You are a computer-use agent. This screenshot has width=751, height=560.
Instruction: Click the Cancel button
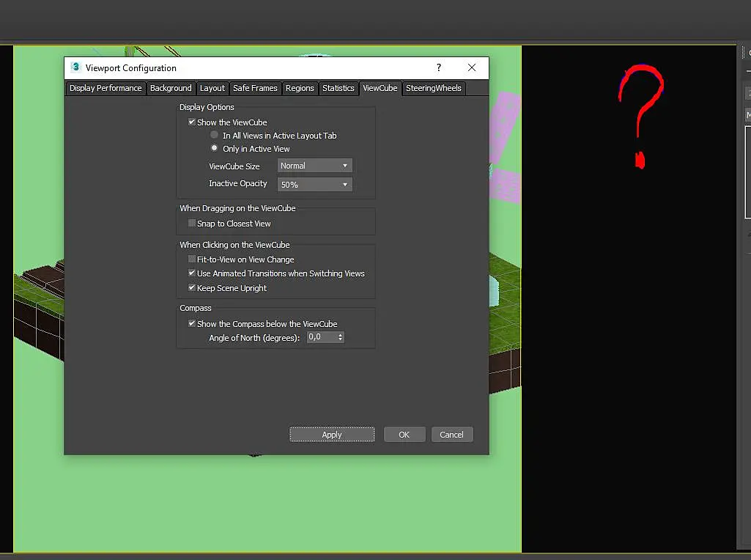(451, 435)
